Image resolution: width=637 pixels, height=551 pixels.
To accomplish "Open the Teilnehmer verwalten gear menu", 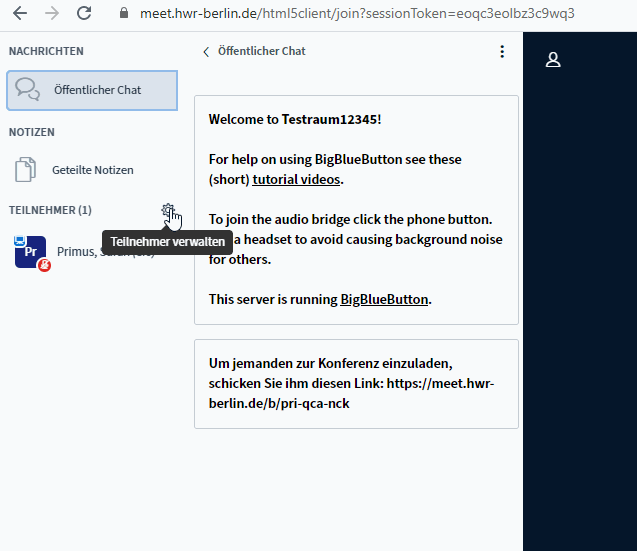I will (x=168, y=210).
